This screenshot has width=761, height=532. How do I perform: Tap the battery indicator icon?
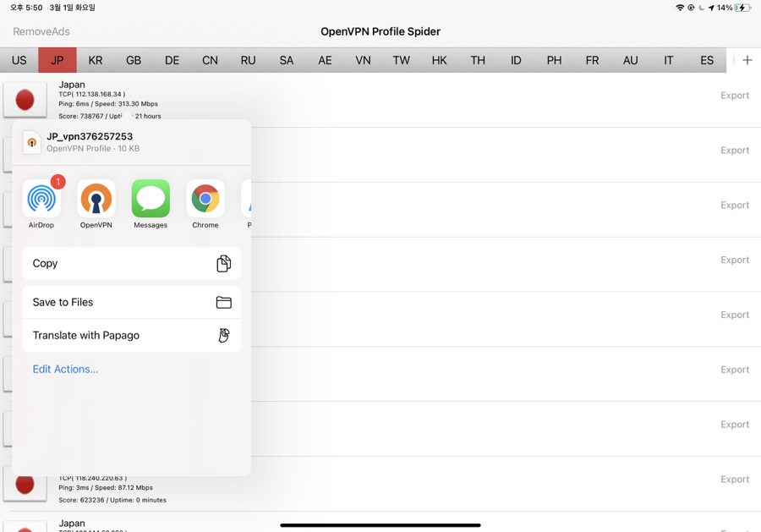point(742,8)
